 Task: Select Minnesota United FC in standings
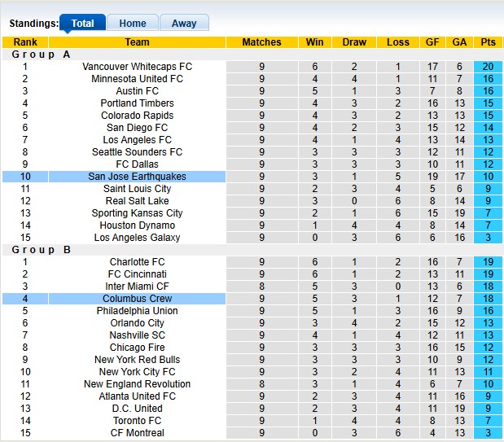tap(137, 79)
